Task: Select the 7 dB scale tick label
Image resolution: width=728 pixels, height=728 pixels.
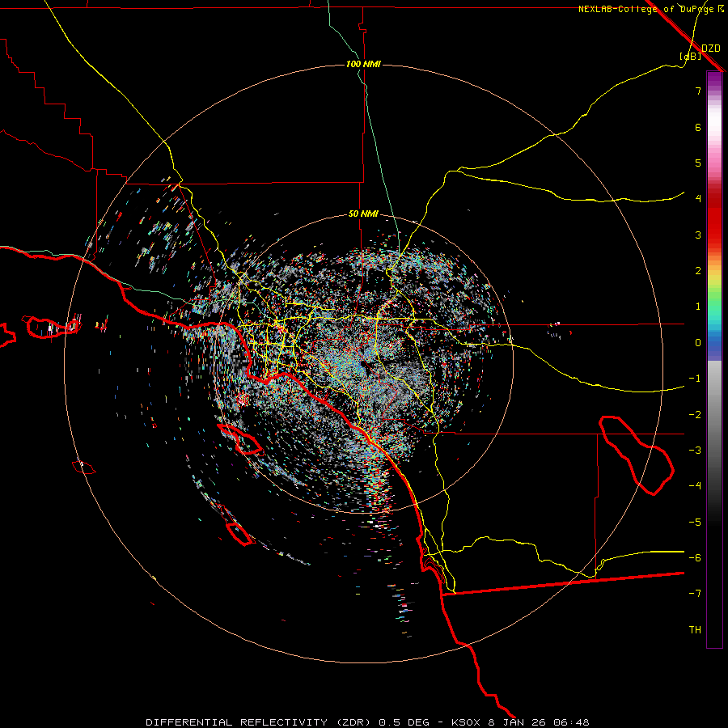Action: pos(698,91)
